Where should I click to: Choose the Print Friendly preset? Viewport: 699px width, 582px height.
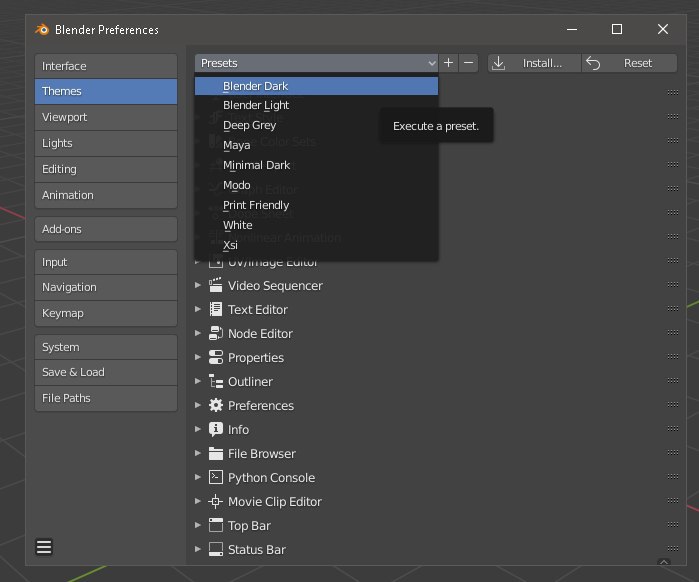click(x=316, y=205)
